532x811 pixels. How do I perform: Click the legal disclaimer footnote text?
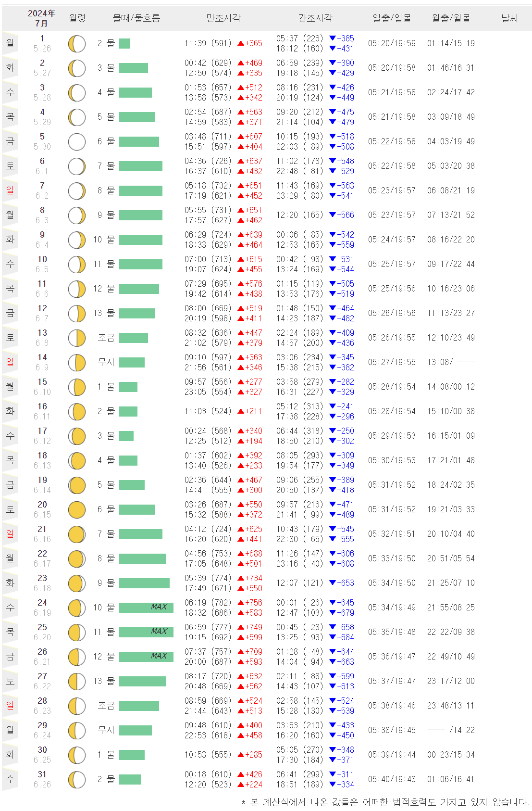385,802
